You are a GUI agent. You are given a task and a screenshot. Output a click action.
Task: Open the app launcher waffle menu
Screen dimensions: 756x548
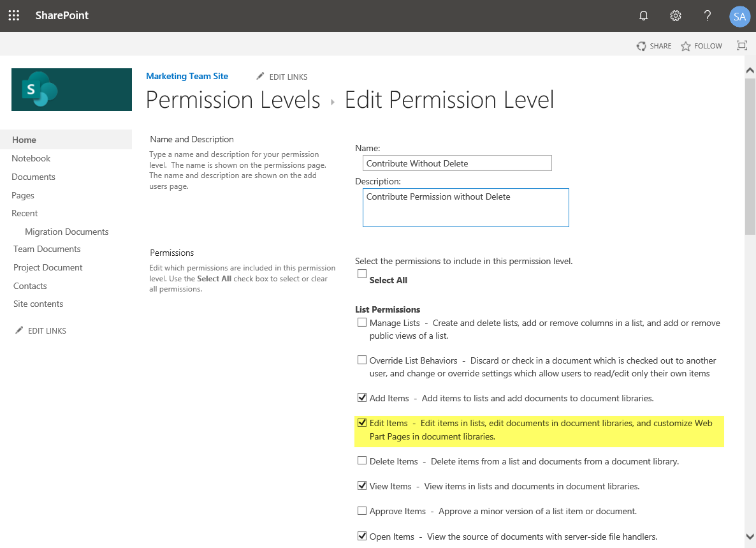[x=13, y=15]
